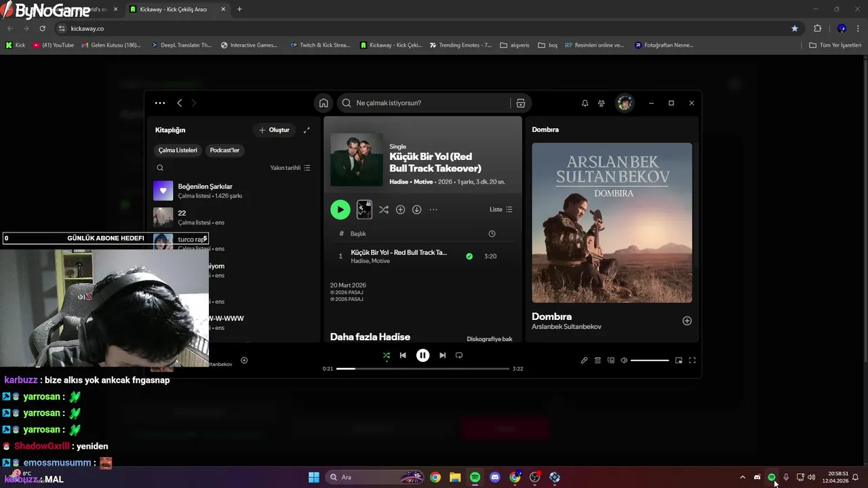Toggle shuffle for this single below the header
868x488 pixels.
coord(384,209)
